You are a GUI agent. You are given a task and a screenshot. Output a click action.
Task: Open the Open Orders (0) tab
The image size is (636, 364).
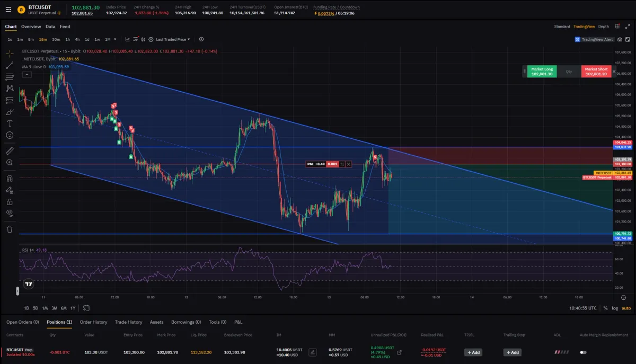(22, 322)
